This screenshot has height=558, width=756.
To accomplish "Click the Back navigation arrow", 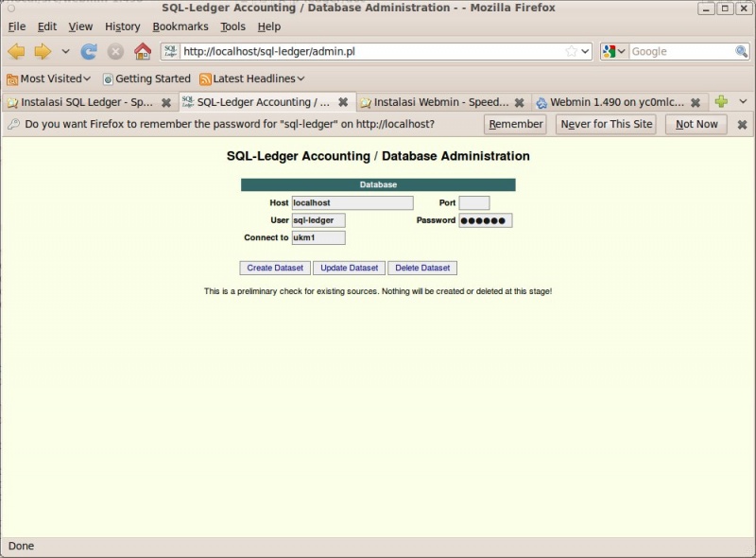I will (16, 52).
